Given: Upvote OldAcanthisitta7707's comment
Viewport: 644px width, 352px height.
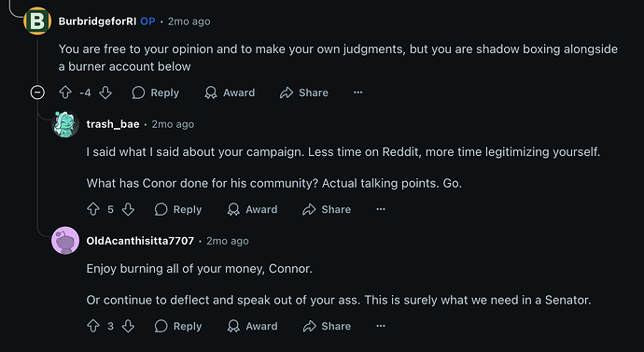Looking at the screenshot, I should pos(93,326).
